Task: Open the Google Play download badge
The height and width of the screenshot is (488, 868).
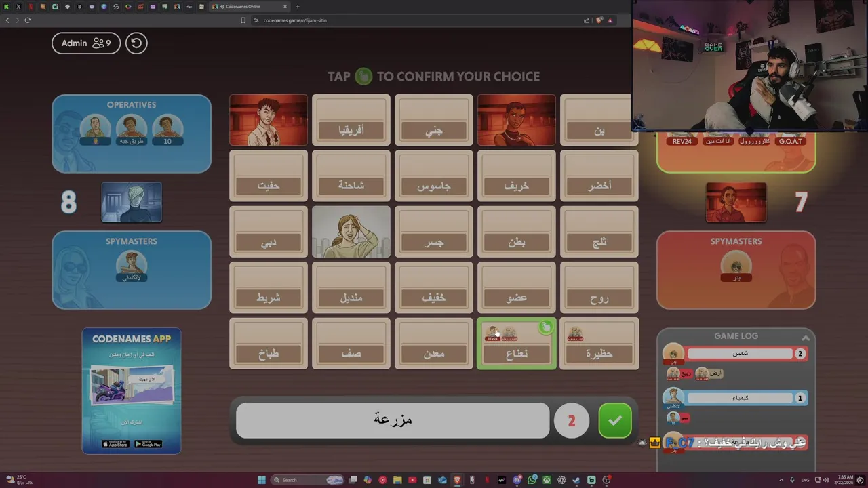Action: 148,444
